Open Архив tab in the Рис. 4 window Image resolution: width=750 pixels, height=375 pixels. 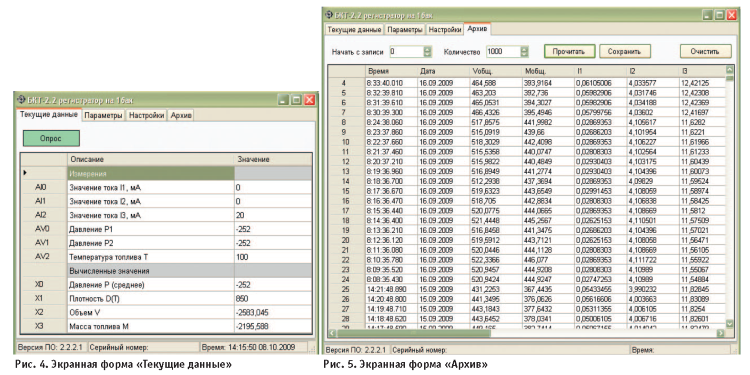181,115
